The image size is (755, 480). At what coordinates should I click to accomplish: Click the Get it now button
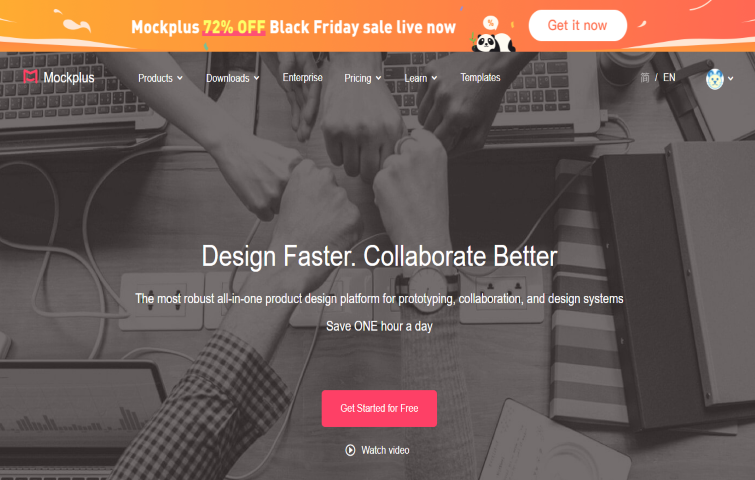coord(577,26)
